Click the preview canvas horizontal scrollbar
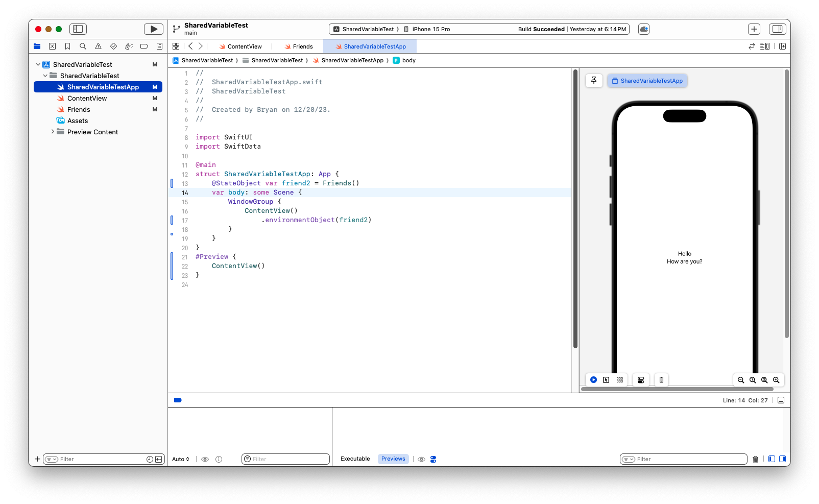 point(677,389)
